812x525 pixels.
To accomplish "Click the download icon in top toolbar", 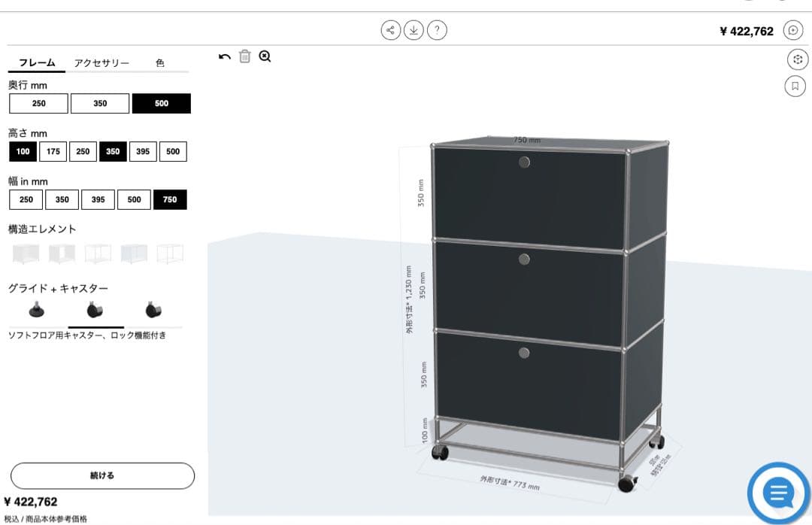I will [414, 30].
